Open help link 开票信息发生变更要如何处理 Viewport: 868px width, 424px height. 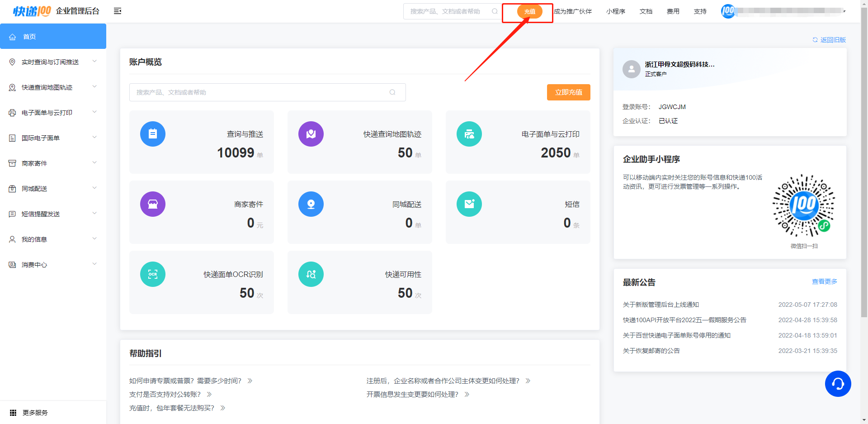click(412, 395)
